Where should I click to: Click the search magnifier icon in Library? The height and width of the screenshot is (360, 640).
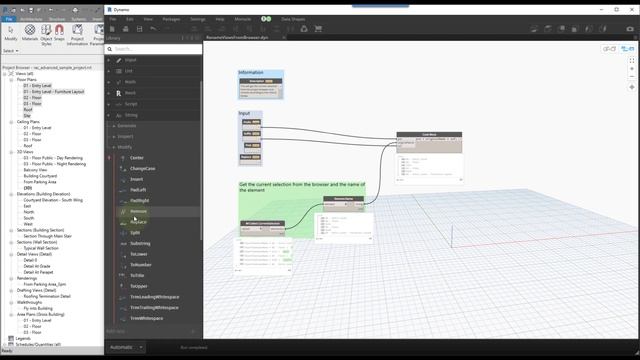pyautogui.click(x=109, y=49)
